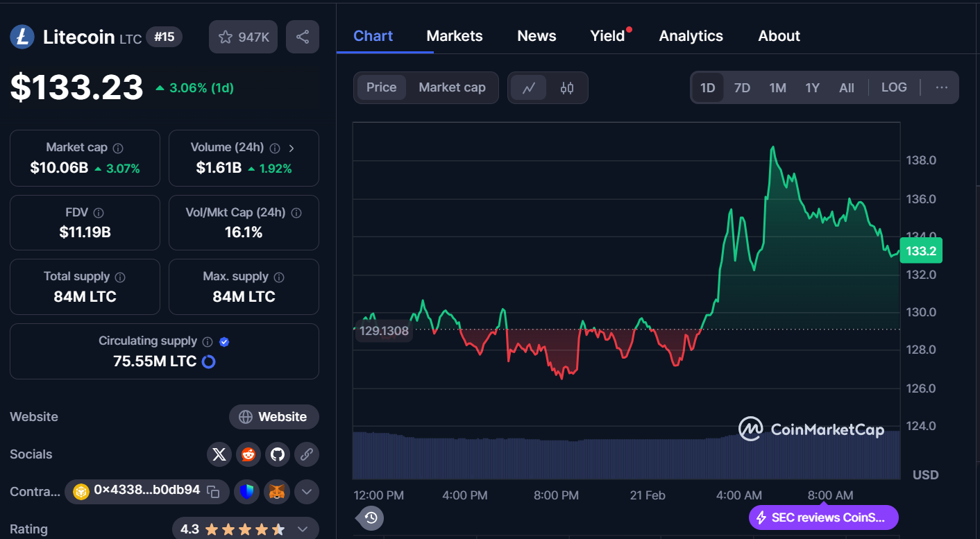980x539 pixels.
Task: Open SEC reviews CoinS... news pill
Action: 824,517
